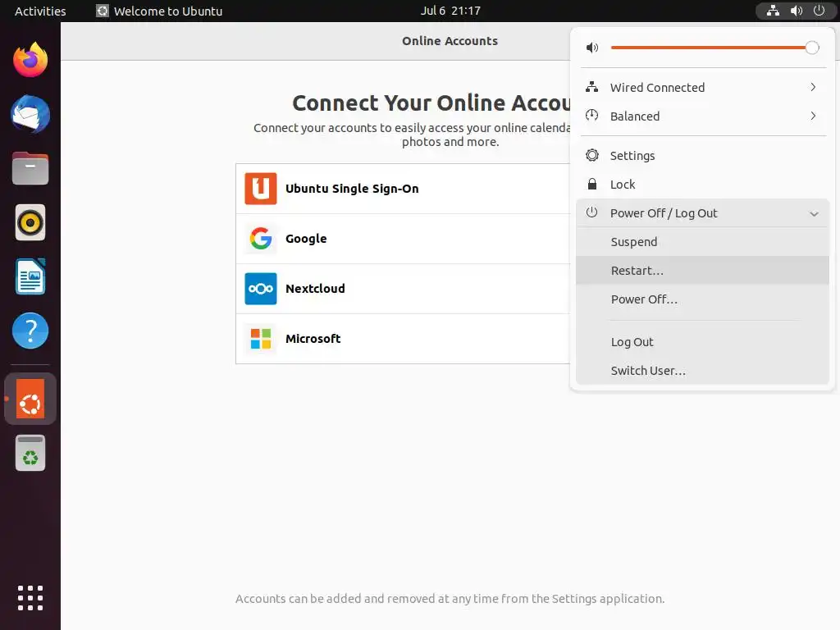Open Settings from system menu
Image resolution: width=840 pixels, height=630 pixels.
(x=703, y=156)
